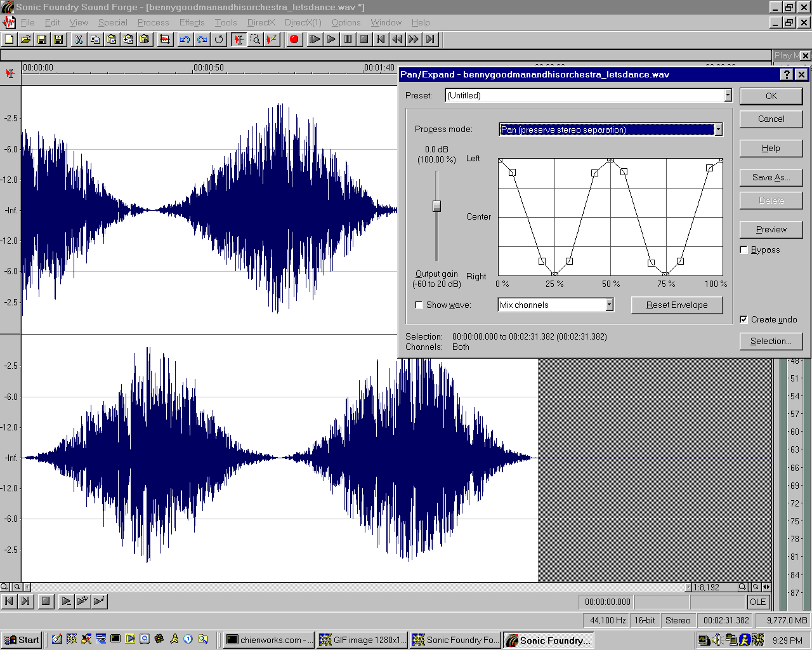Click the volume speaker tray icon
The height and width of the screenshot is (650, 812).
pyautogui.click(x=717, y=640)
